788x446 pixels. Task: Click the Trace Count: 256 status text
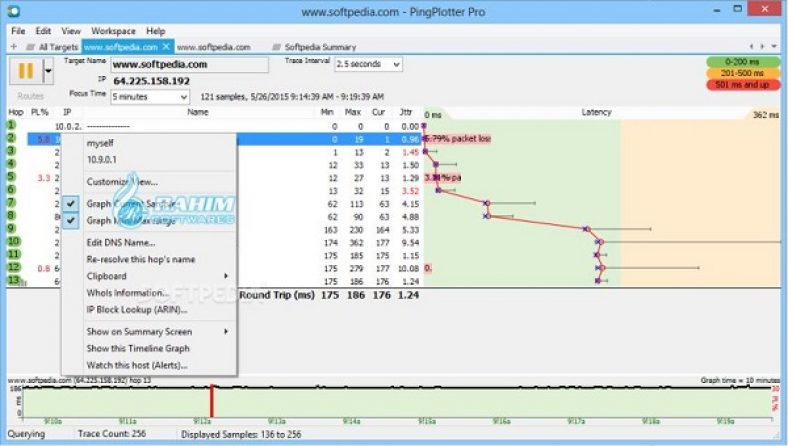[x=112, y=434]
